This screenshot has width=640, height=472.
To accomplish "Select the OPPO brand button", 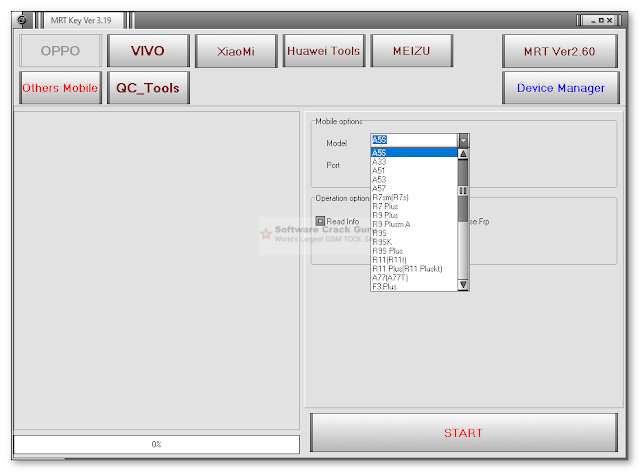I will (60, 51).
